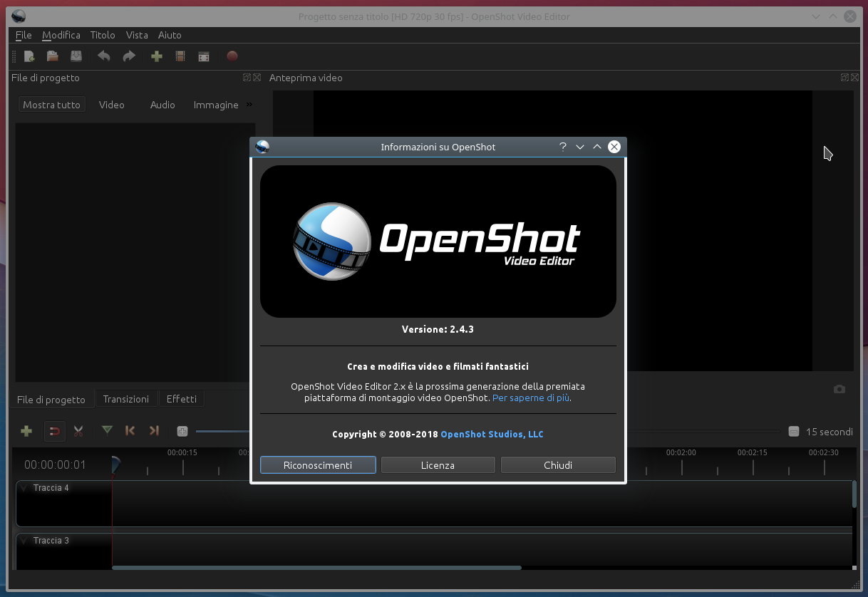
Task: Float the Anteprima video panel
Action: 844,78
